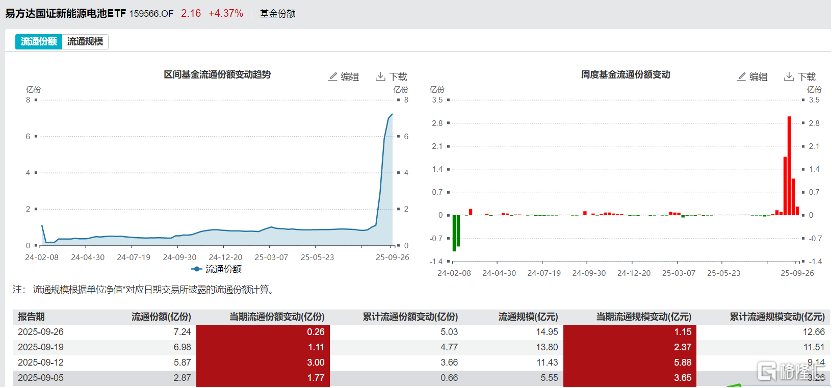832x388 pixels.
Task: Open the 基金份额 section in the header
Action: (277, 14)
